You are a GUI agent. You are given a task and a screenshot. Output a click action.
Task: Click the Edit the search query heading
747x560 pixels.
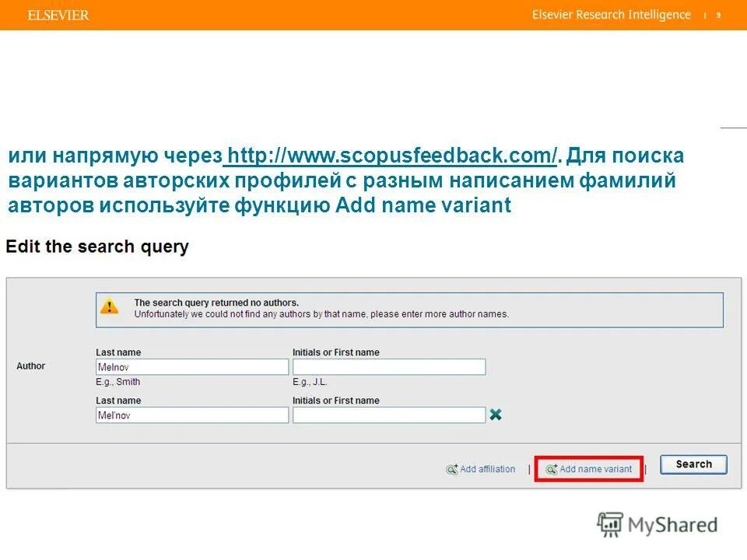[97, 247]
